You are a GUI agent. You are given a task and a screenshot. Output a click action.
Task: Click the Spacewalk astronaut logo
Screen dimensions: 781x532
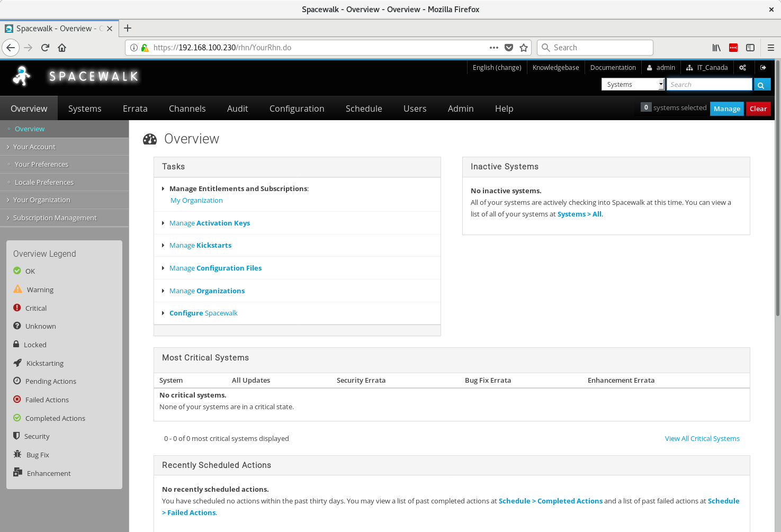pos(22,76)
